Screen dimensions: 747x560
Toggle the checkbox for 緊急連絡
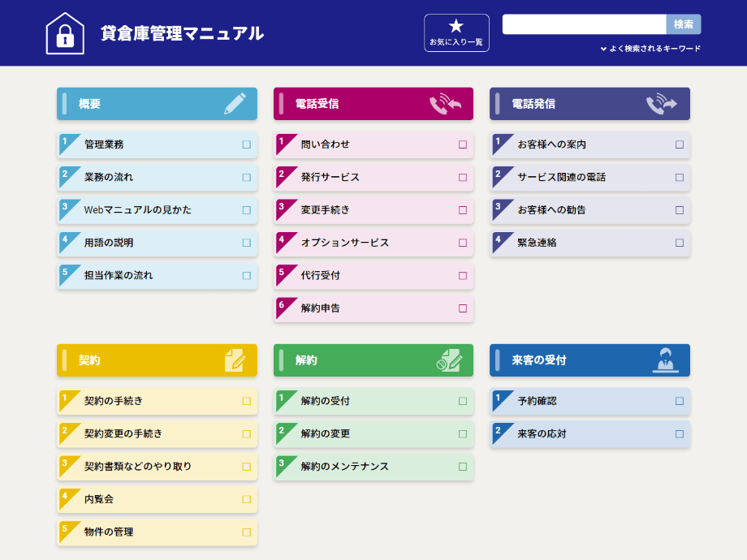tap(680, 243)
